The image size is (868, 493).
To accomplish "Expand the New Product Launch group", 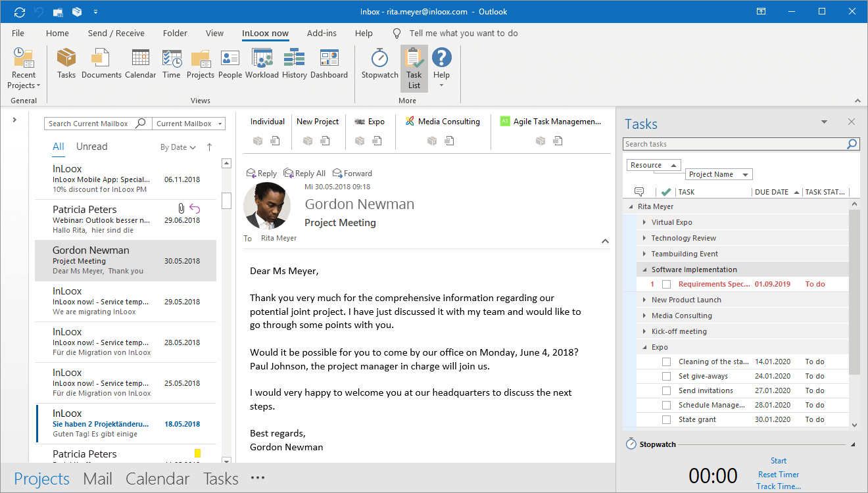I will pyautogui.click(x=644, y=300).
